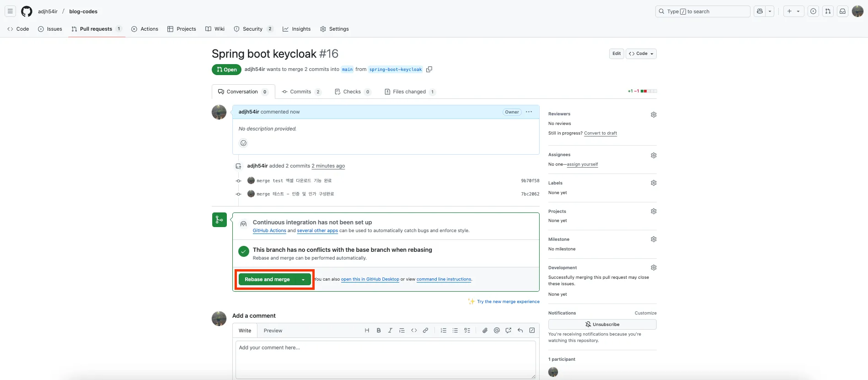Insert link formatting icon
The image size is (868, 380).
(x=425, y=330)
